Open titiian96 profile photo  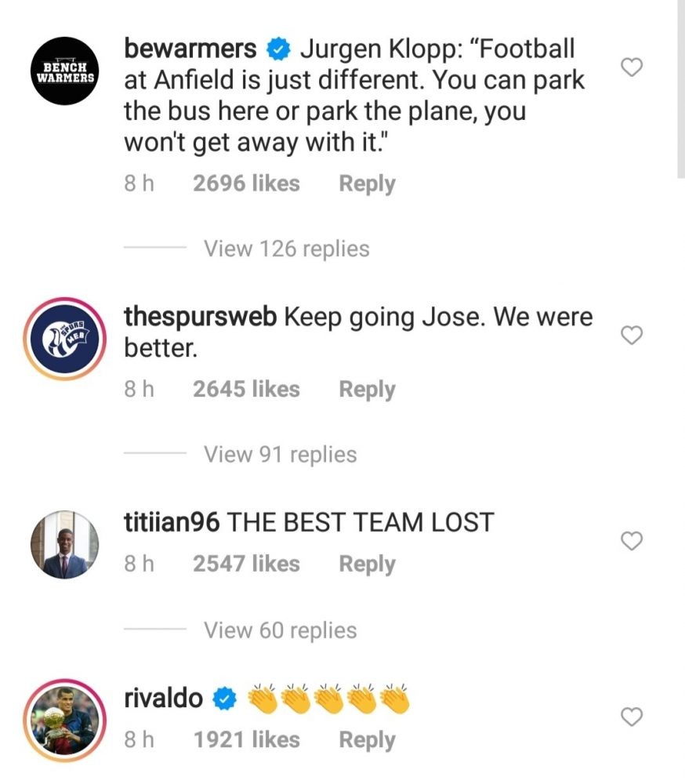[65, 545]
